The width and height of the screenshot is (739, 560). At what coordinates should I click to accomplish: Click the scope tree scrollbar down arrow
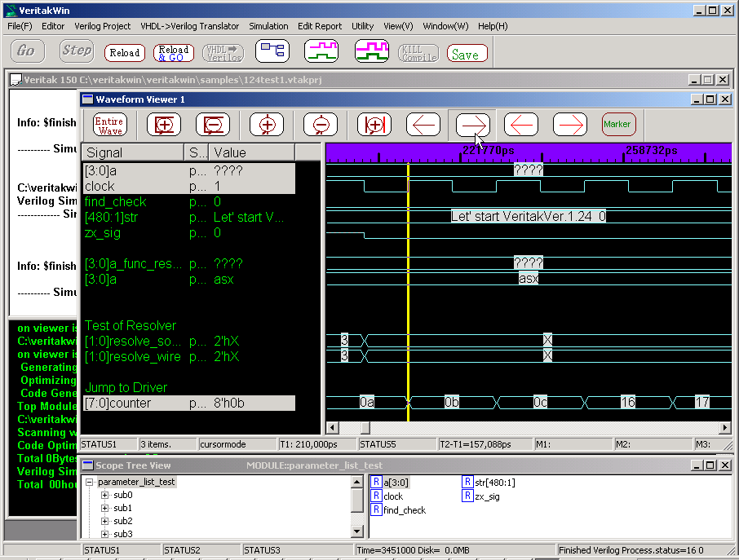(x=356, y=531)
